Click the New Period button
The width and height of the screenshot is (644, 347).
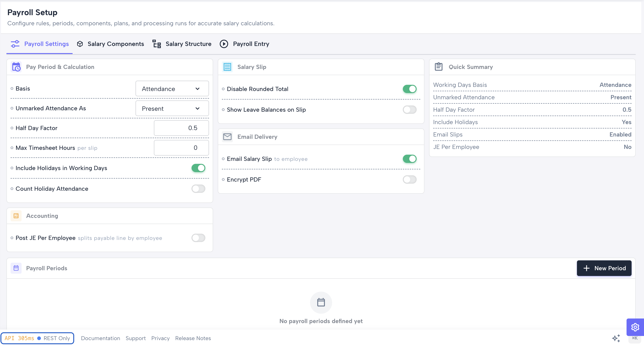pyautogui.click(x=604, y=268)
